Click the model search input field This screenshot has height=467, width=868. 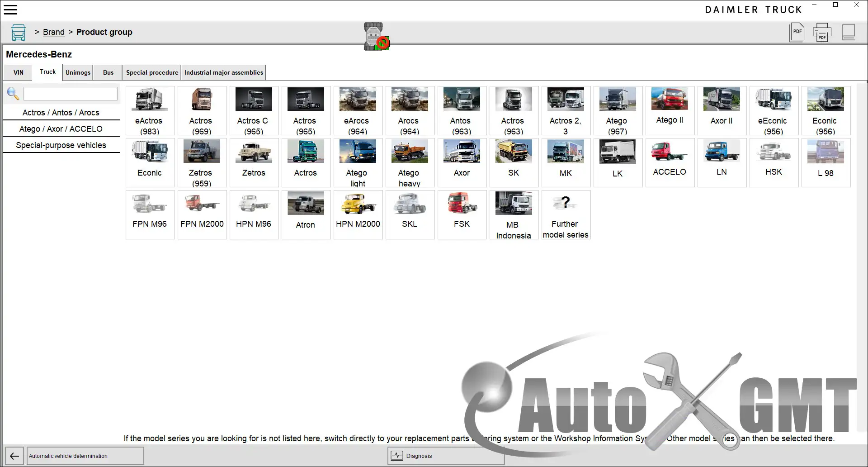point(71,94)
